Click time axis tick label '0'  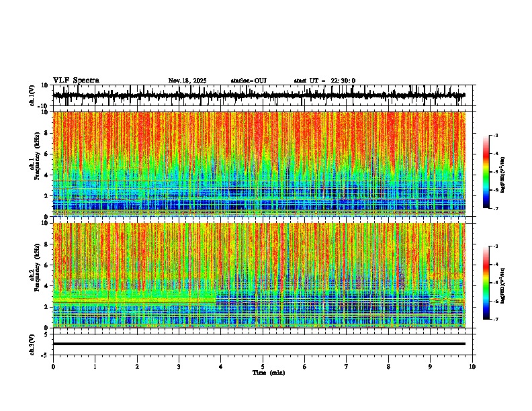53,367
